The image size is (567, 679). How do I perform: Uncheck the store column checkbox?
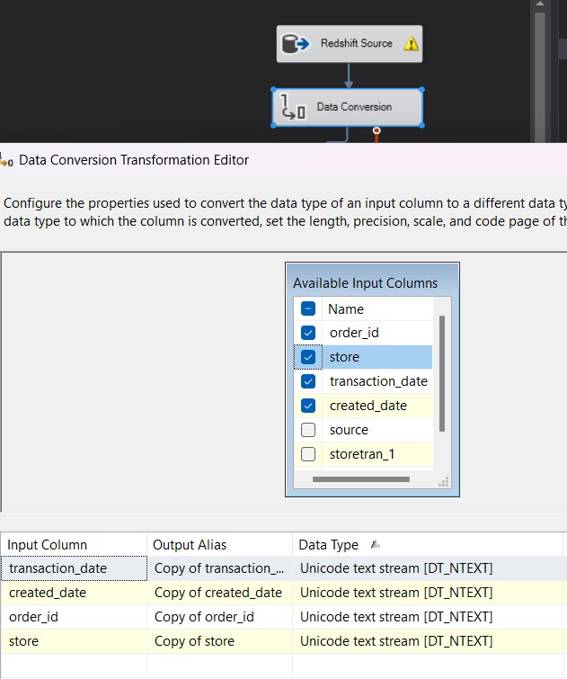[308, 357]
